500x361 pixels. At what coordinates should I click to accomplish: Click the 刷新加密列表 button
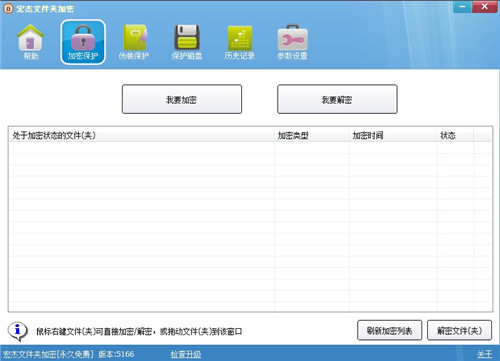tap(389, 330)
